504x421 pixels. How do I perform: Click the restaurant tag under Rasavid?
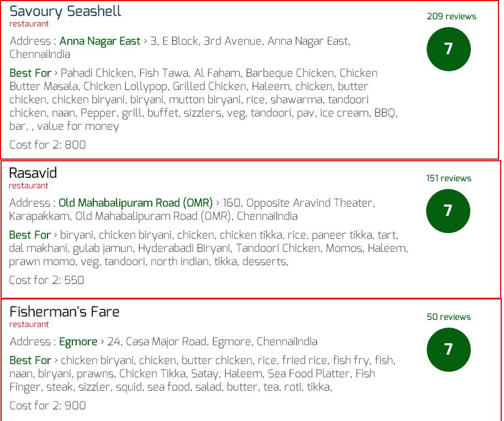(28, 186)
